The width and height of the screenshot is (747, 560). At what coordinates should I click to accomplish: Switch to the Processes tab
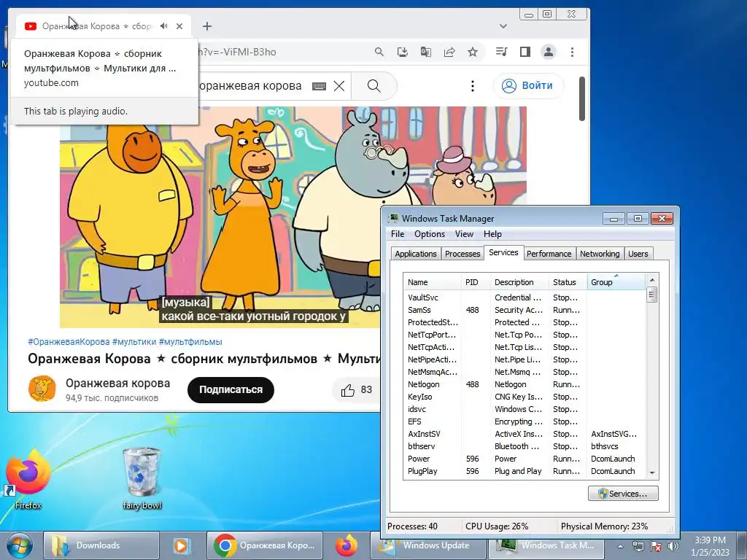coord(462,254)
